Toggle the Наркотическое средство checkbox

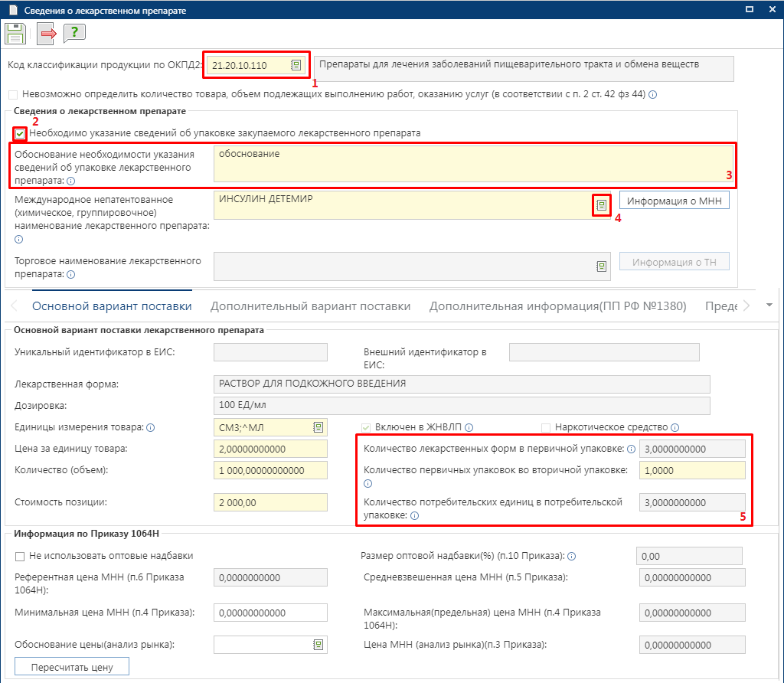tap(545, 427)
